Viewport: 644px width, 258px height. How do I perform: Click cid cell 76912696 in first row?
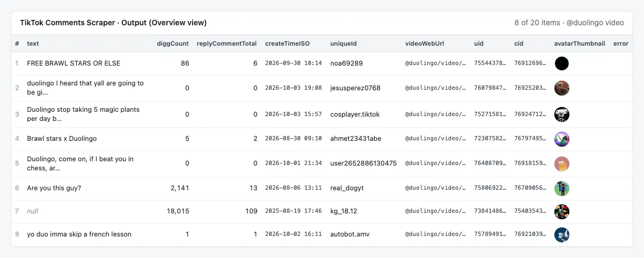coord(530,63)
